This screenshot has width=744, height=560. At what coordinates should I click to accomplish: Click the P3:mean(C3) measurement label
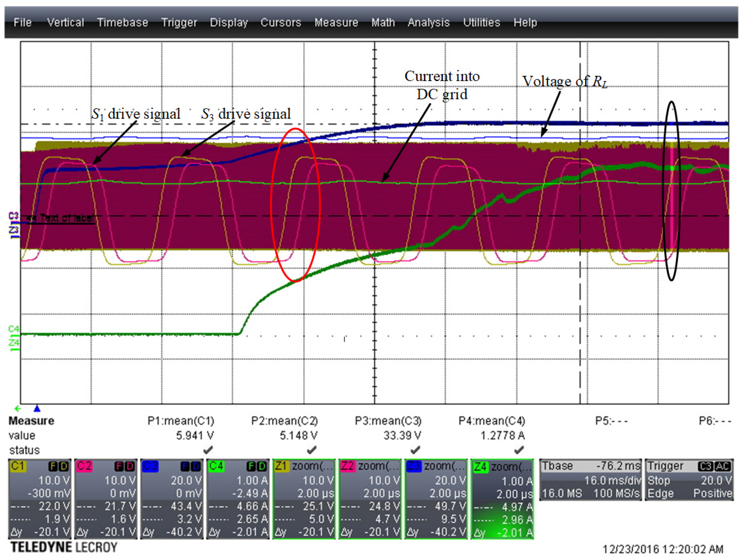click(x=388, y=421)
